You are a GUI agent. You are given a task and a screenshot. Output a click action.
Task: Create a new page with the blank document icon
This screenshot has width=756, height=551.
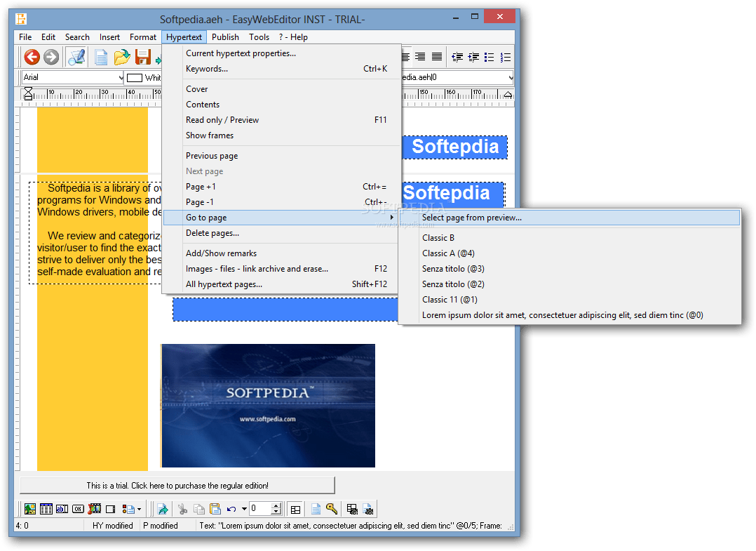coord(101,58)
